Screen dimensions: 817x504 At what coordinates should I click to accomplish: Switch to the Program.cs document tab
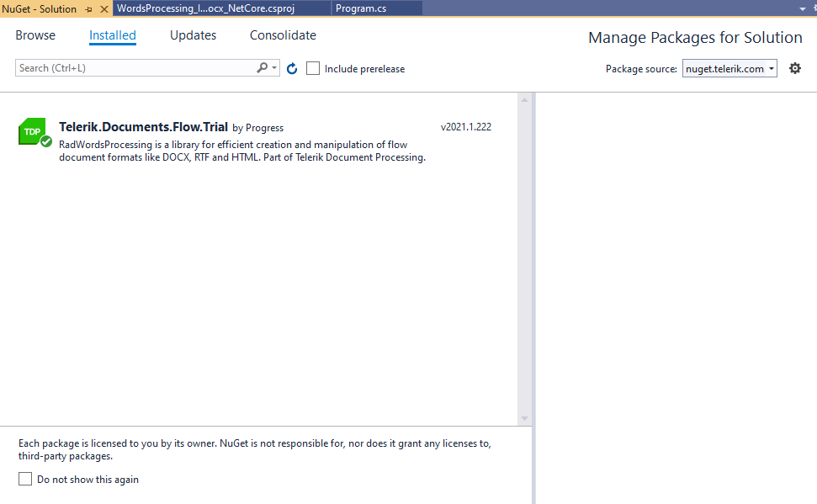360,8
